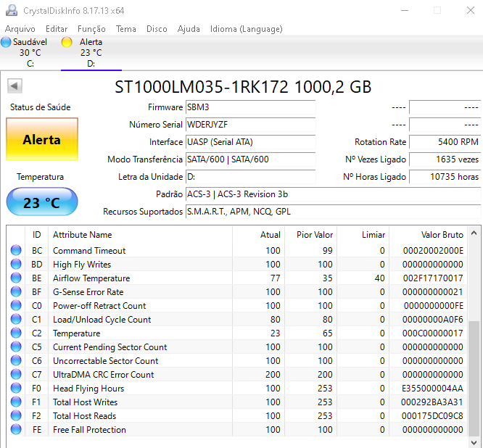Viewport: 483px width, 448px height.
Task: Click the Pior Valor column header
Action: (x=311, y=235)
